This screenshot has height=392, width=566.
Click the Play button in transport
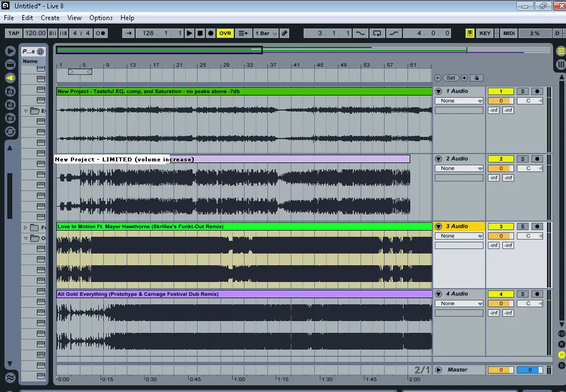coord(189,33)
